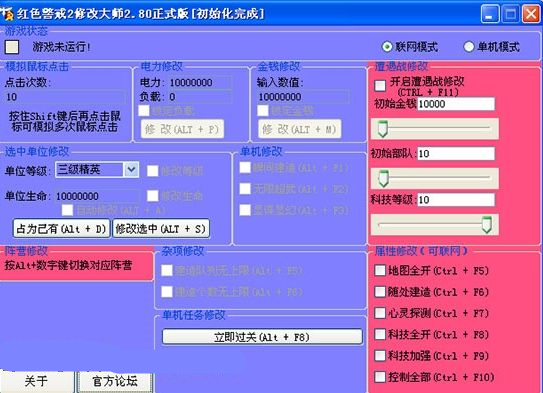Toggle the checkbox right of 单位等级 dropdown
The height and width of the screenshot is (393, 543).
coord(153,171)
